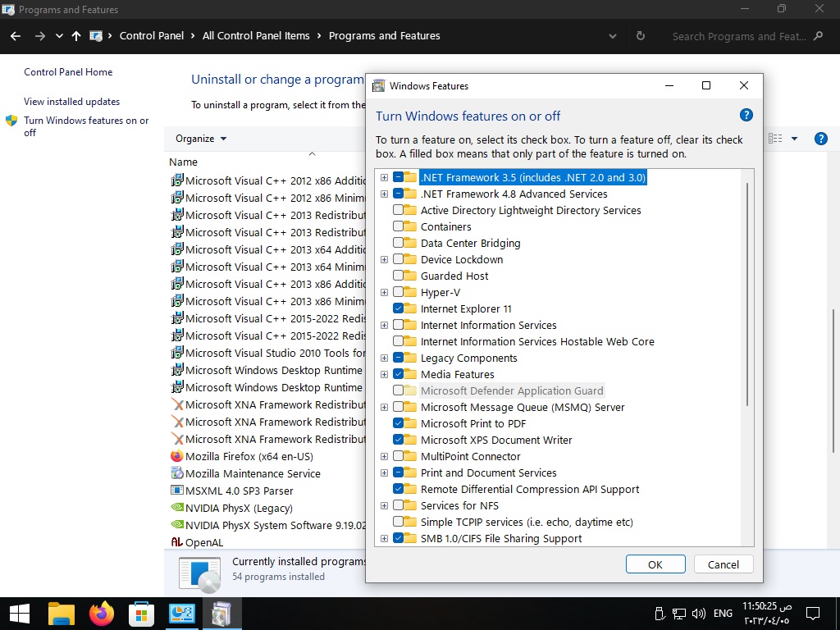Open the notification center icon
840x630 pixels.
click(x=813, y=614)
